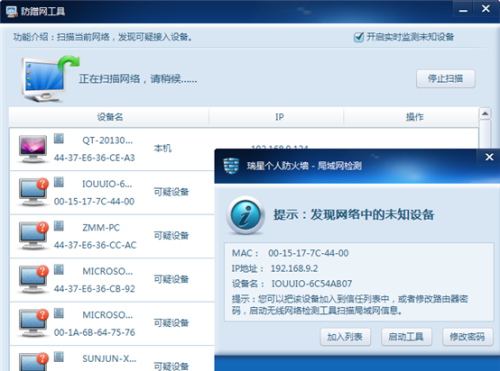Select device name QT-20130...

(107, 140)
